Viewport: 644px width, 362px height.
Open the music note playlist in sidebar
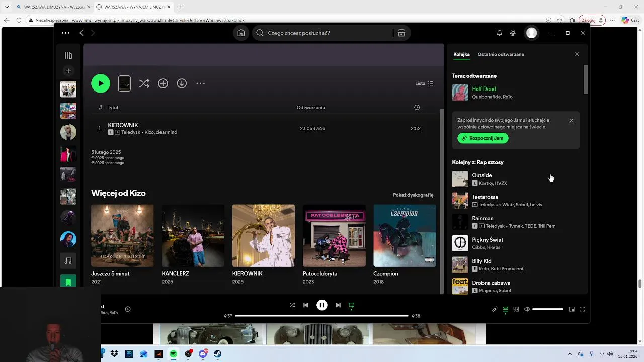68,261
